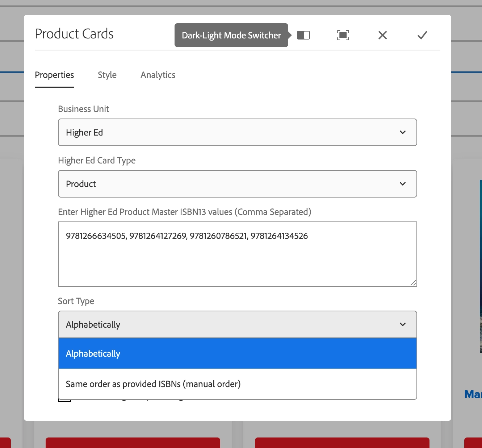Image resolution: width=482 pixels, height=448 pixels.
Task: Toggle the Dark-Light Mode Switcher icon
Action: coord(303,35)
